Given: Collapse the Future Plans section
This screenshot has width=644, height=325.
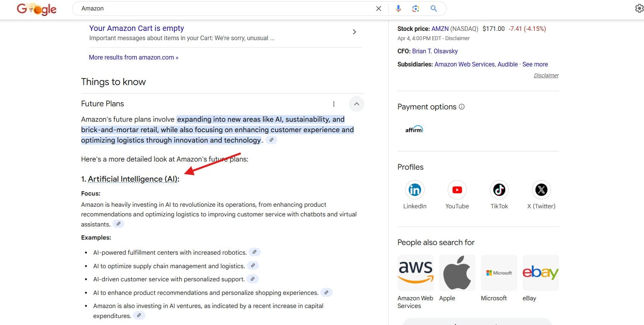Looking at the screenshot, I should pos(357,104).
